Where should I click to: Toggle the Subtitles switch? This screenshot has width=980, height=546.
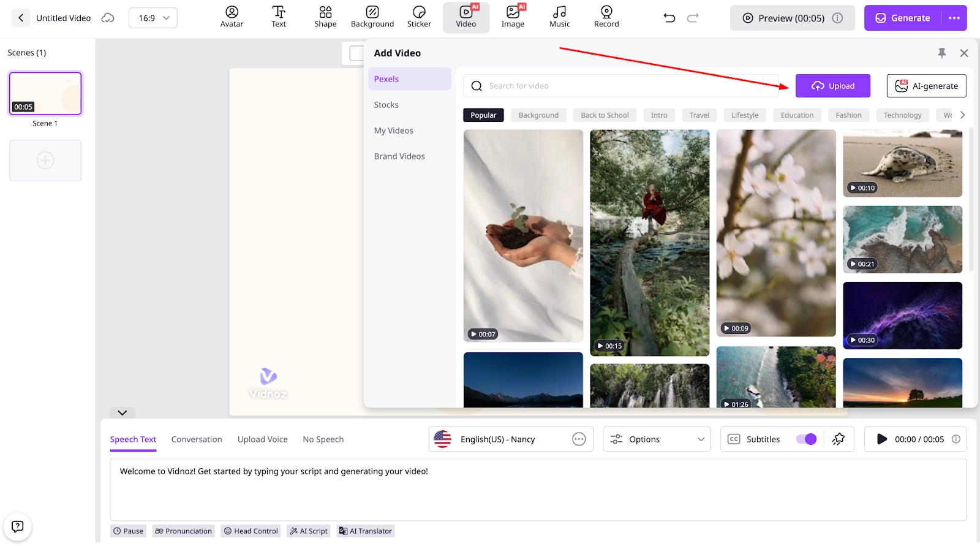coord(806,439)
